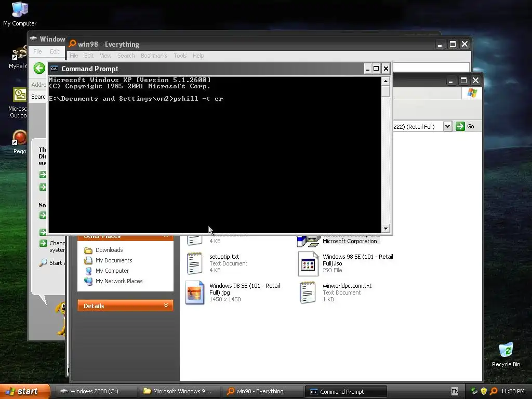Expand the Details panel chevron
The height and width of the screenshot is (399, 532).
click(x=166, y=305)
